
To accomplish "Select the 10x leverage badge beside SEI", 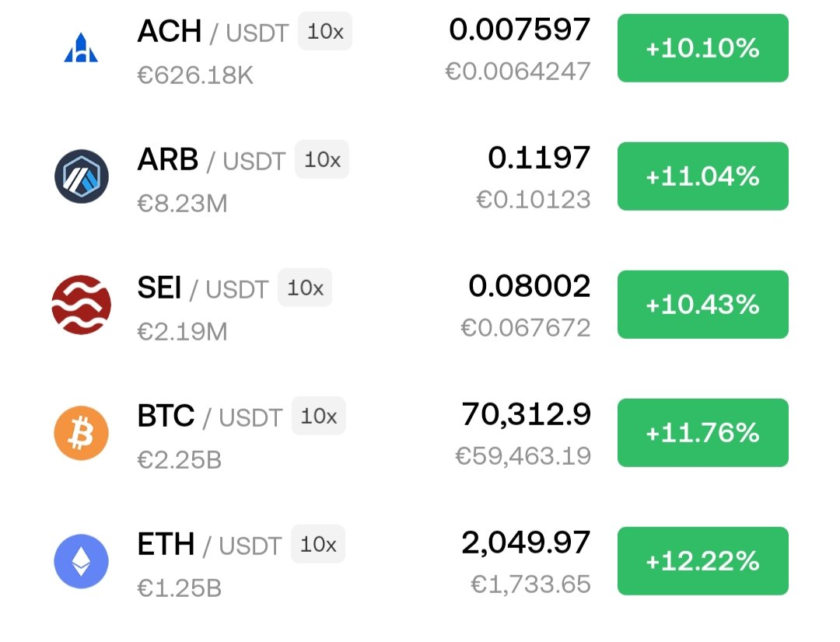I will pos(305,288).
